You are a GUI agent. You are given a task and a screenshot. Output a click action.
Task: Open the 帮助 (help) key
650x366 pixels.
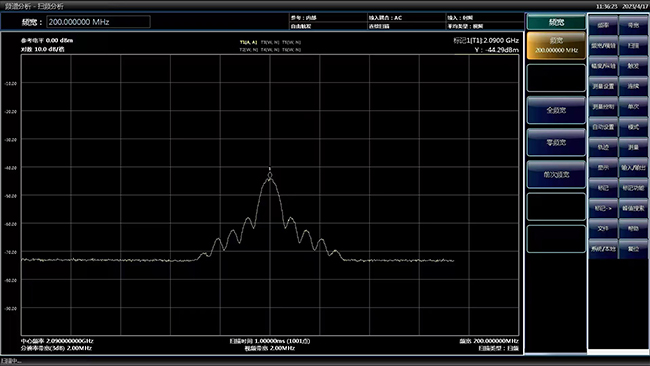[633, 228]
